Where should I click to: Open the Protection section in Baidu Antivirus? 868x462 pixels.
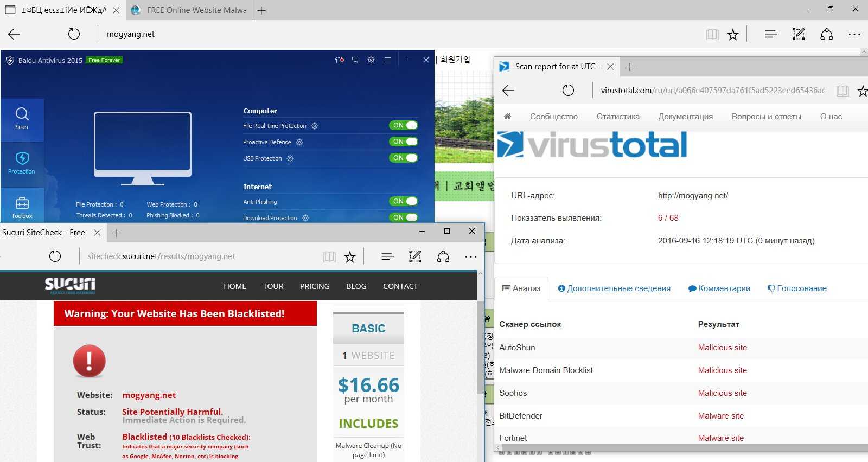pos(22,164)
